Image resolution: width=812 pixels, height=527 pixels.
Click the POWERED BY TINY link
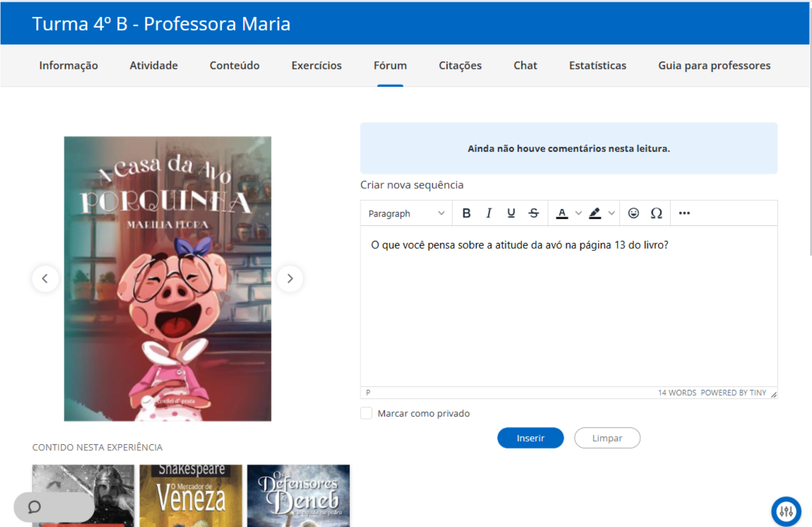(733, 393)
